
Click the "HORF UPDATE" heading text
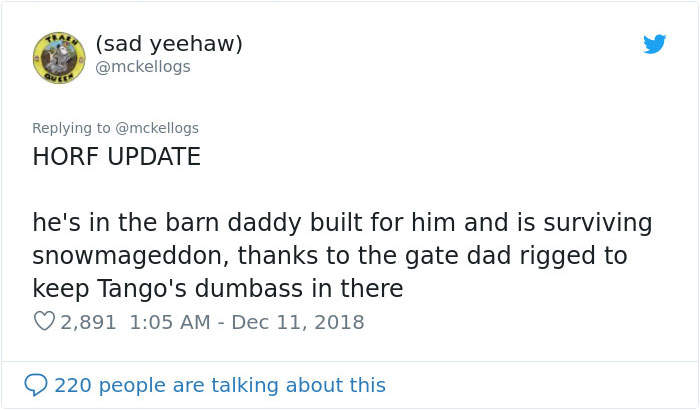tap(117, 157)
